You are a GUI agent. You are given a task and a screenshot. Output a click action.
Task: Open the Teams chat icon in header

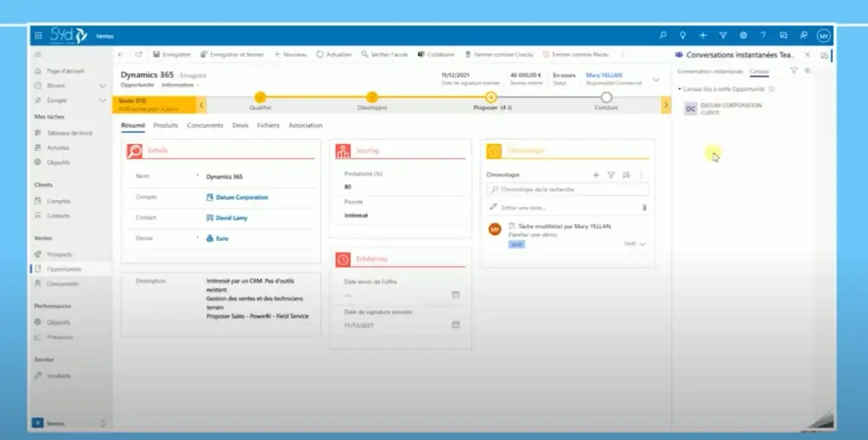[783, 35]
